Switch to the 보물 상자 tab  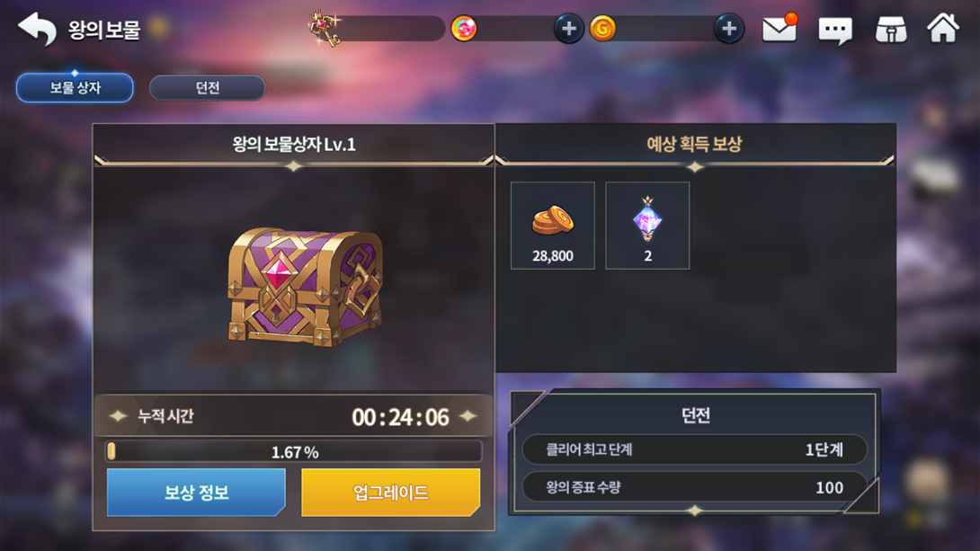pyautogui.click(x=75, y=87)
